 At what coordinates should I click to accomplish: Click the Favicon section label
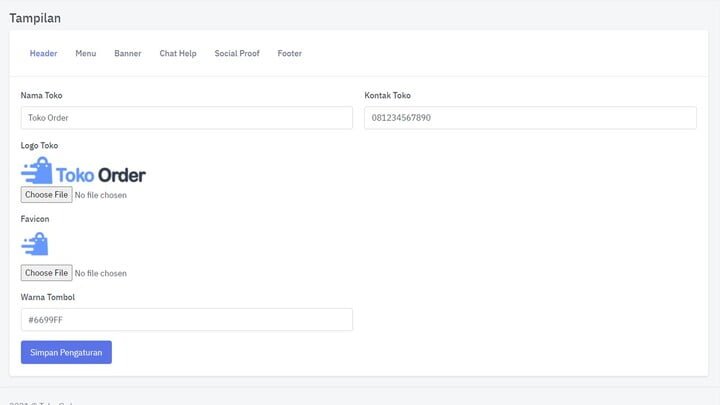pos(35,218)
